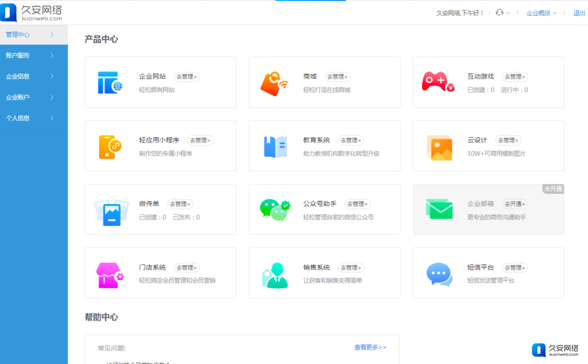Click 去管理 button for 企业网站
This screenshot has height=364, width=588.
pyautogui.click(x=187, y=77)
